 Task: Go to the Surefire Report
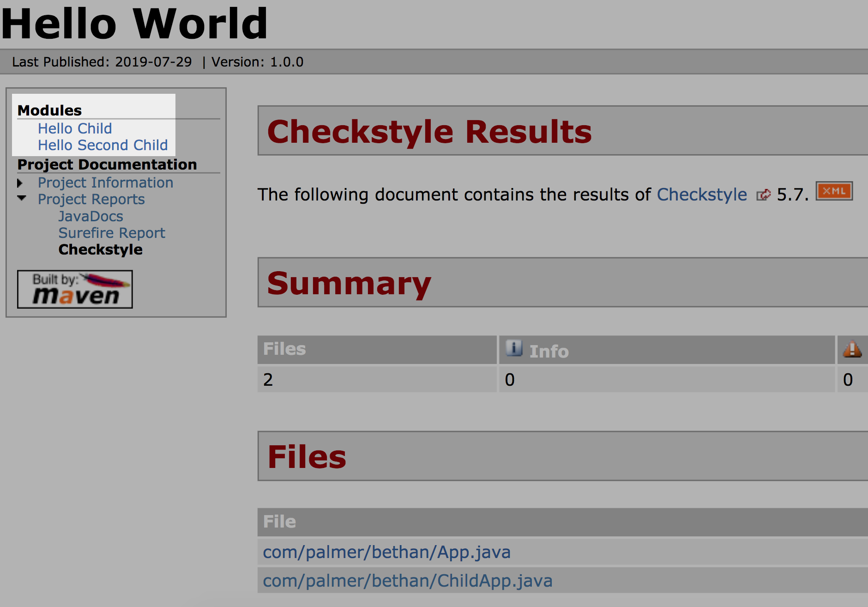(x=111, y=233)
